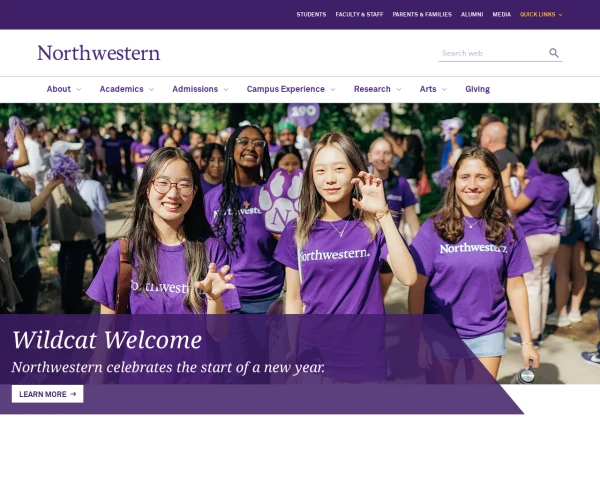Image resolution: width=600 pixels, height=480 pixels.
Task: Go to Faculty & Staff page
Action: pos(359,15)
